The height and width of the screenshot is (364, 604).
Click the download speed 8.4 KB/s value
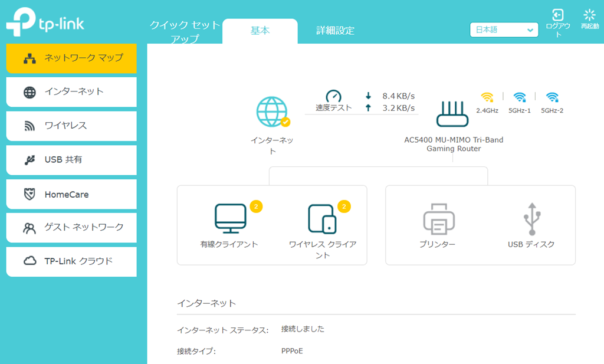tap(398, 96)
